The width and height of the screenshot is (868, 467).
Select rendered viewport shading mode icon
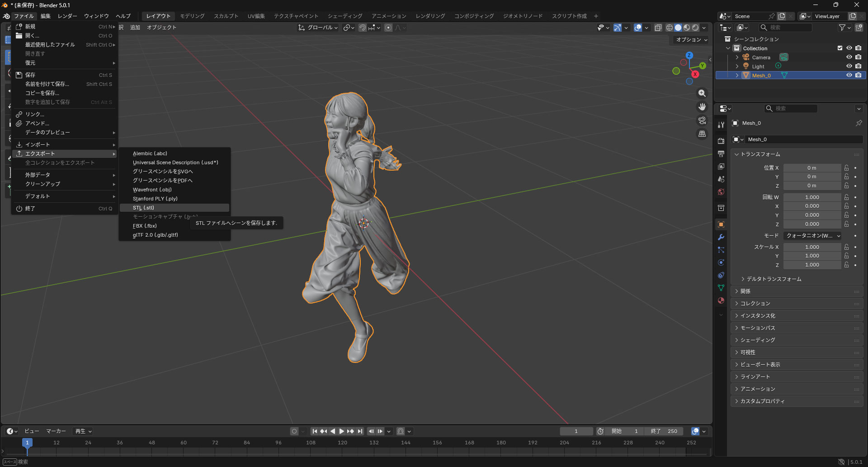tap(695, 28)
